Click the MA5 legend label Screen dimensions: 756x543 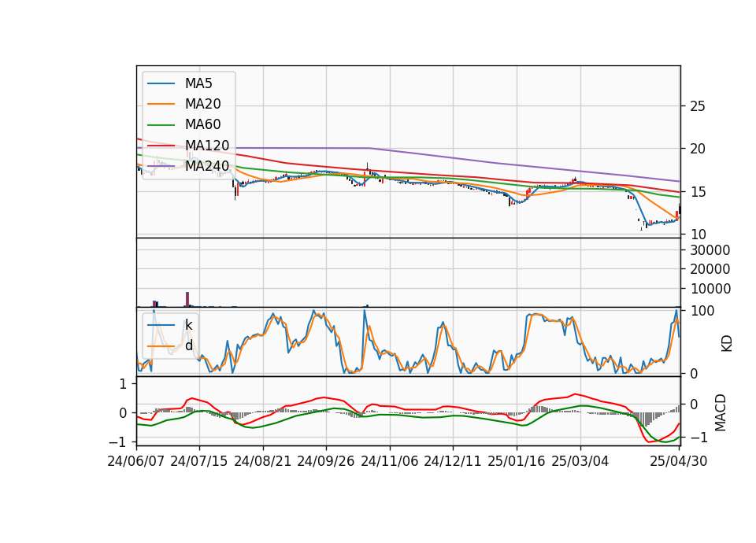[198, 83]
